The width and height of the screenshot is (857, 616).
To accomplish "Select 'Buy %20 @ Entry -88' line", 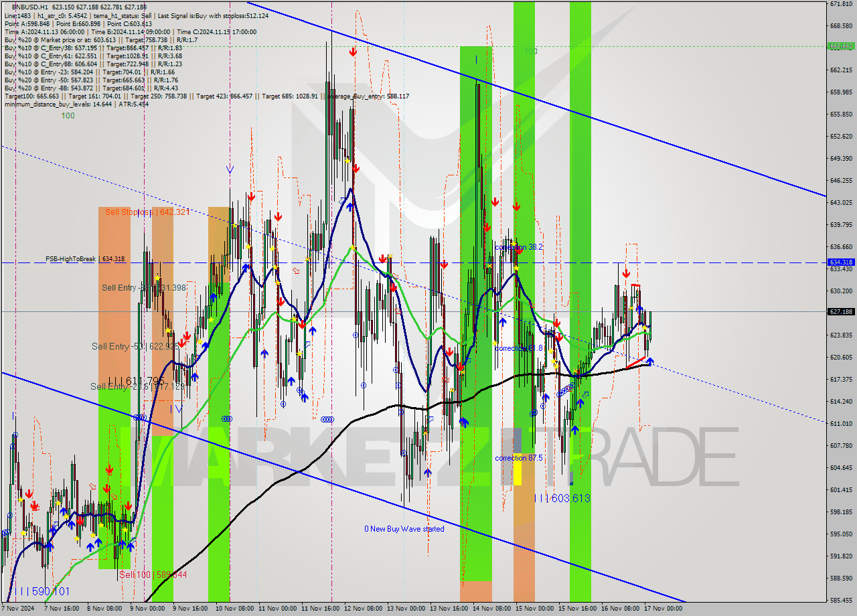I will (91, 88).
